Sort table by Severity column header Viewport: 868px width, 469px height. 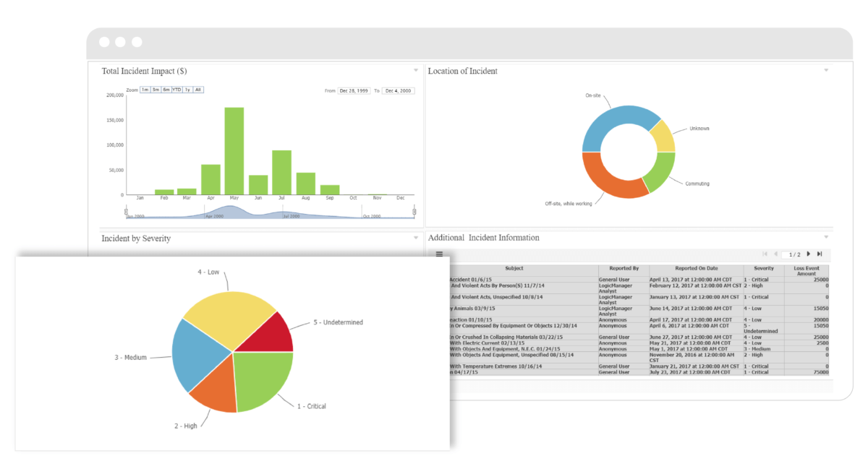[763, 268]
